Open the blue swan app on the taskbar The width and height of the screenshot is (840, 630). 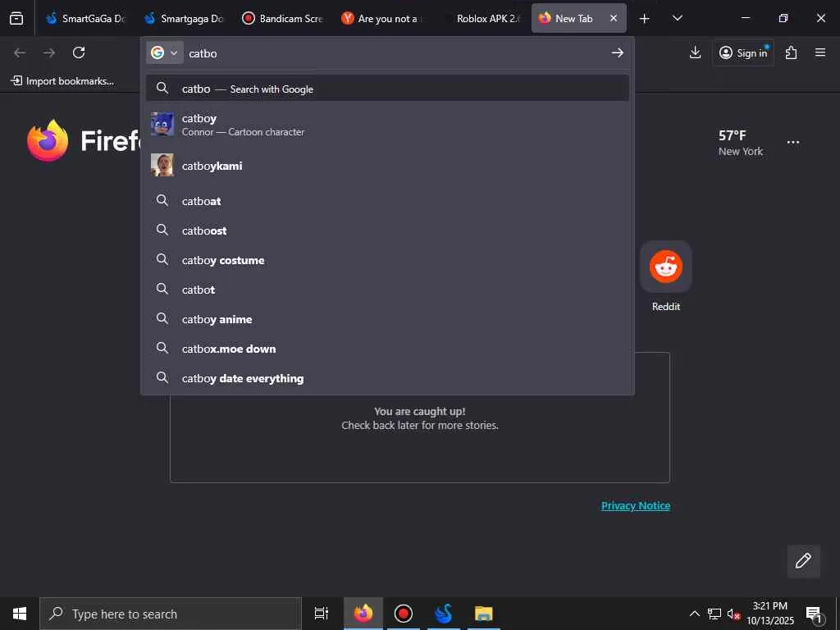(444, 614)
